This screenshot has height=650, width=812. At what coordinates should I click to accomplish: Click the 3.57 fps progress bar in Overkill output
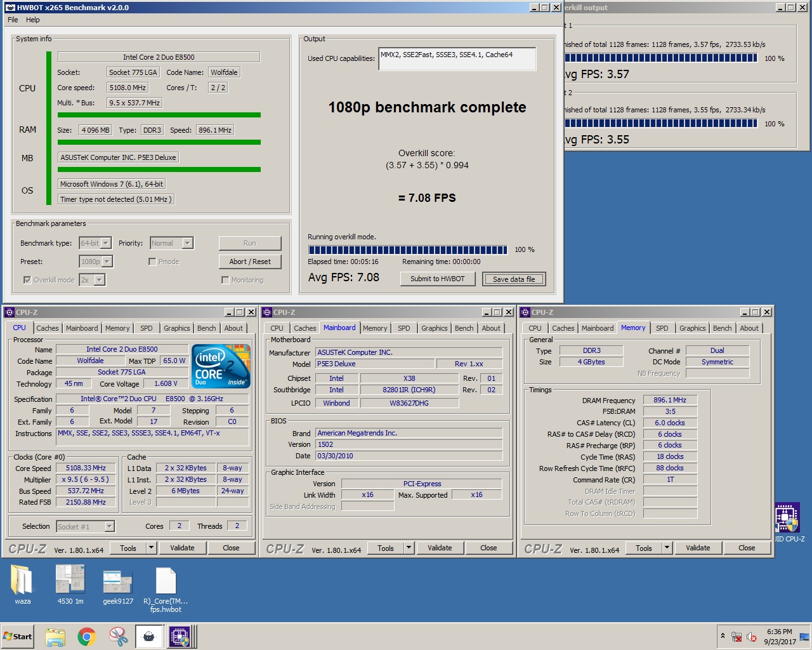pyautogui.click(x=660, y=58)
